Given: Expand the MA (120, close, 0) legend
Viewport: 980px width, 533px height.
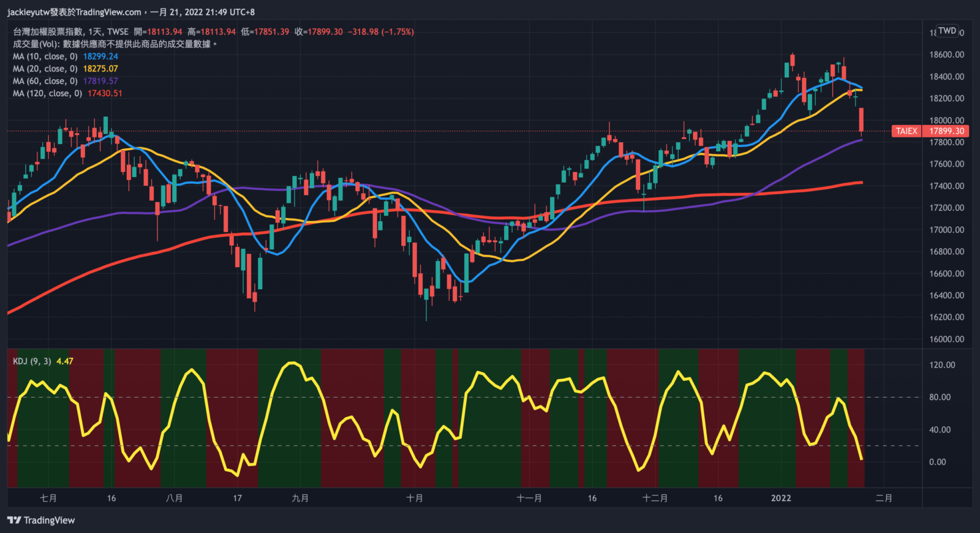Looking at the screenshot, I should coord(48,93).
